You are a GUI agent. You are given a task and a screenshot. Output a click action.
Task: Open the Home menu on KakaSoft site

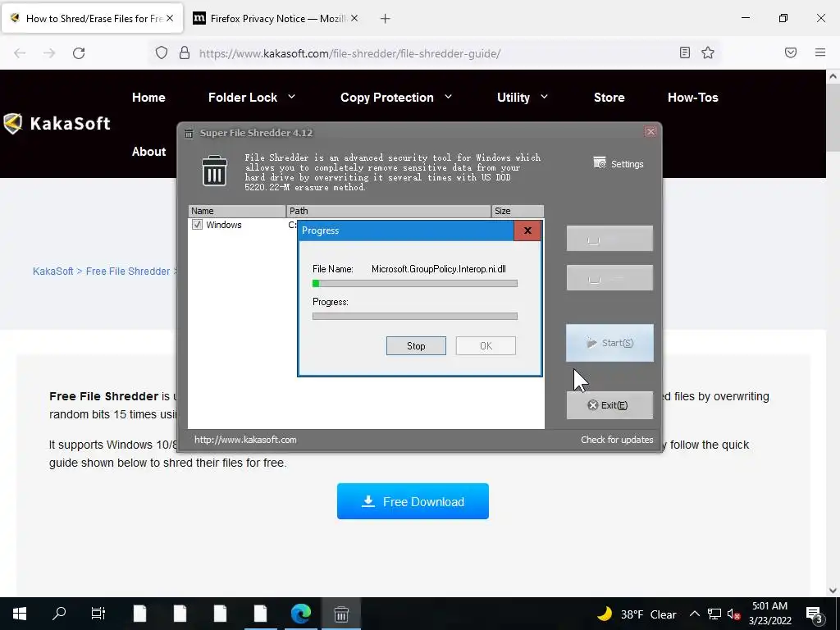148,98
